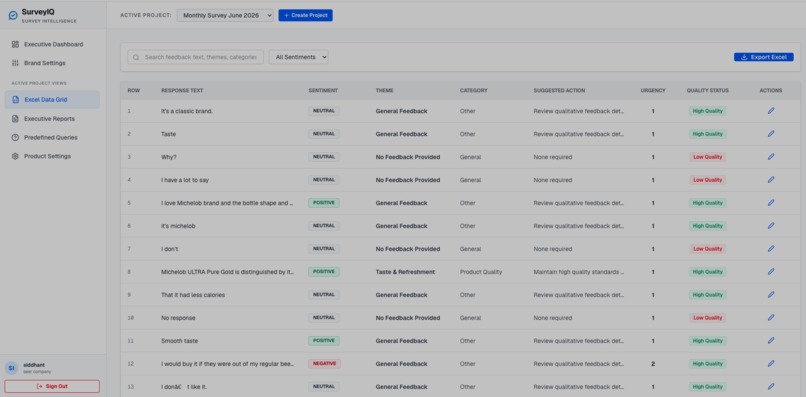Click edit pencil on row 13
This screenshot has width=806, height=397.
771,387
